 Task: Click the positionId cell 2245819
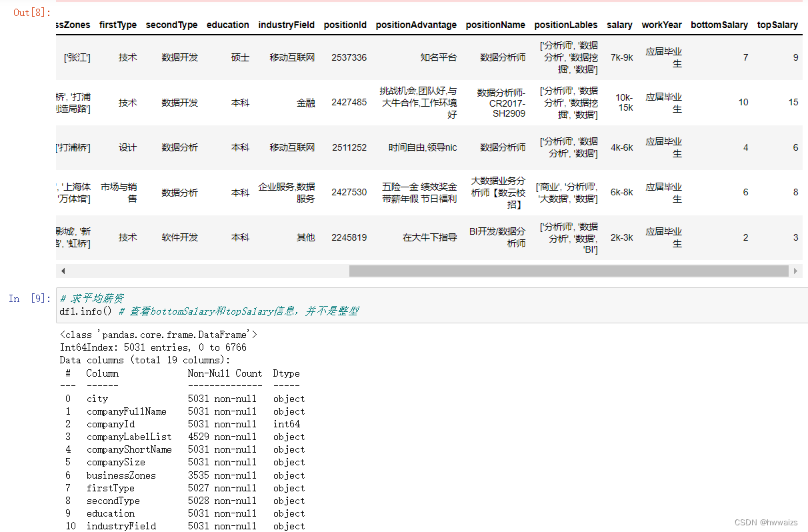[349, 237]
